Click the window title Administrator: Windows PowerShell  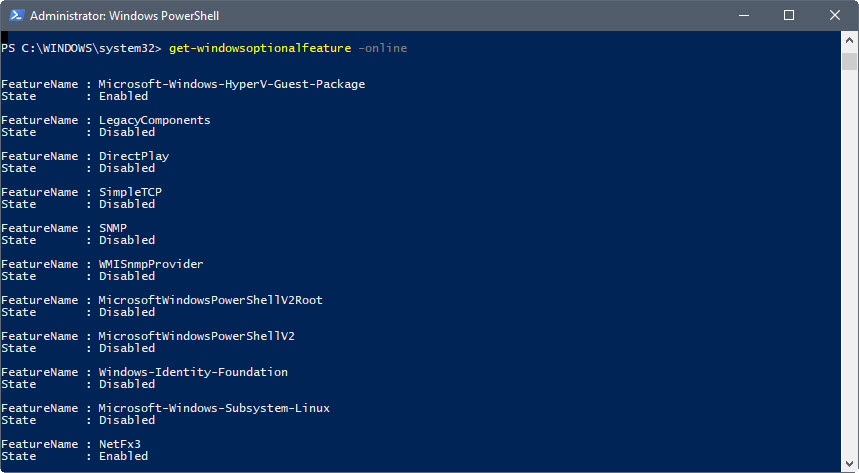[124, 16]
